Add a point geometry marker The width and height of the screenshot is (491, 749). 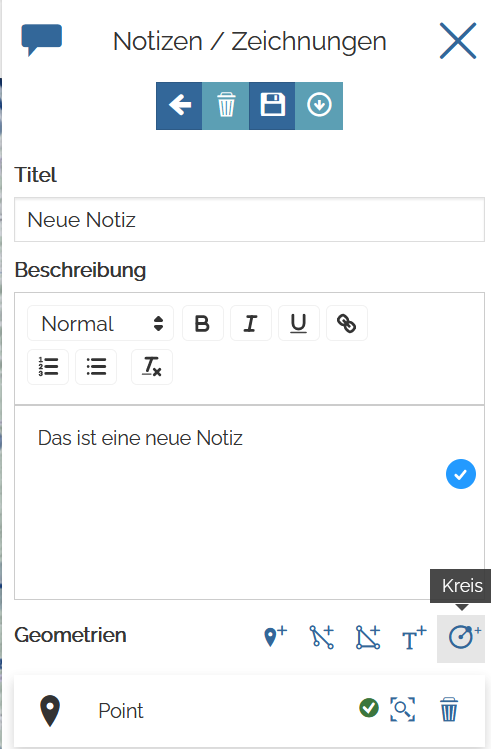[275, 637]
